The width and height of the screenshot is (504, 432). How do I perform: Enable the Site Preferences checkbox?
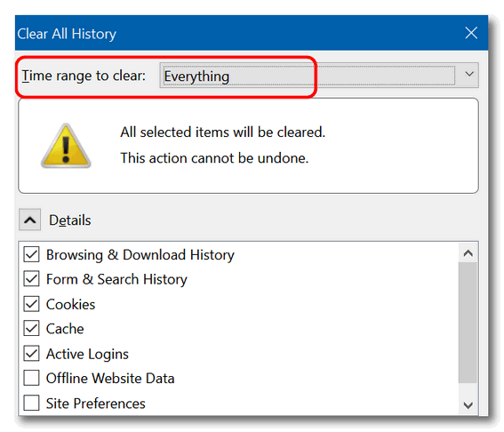tap(31, 403)
